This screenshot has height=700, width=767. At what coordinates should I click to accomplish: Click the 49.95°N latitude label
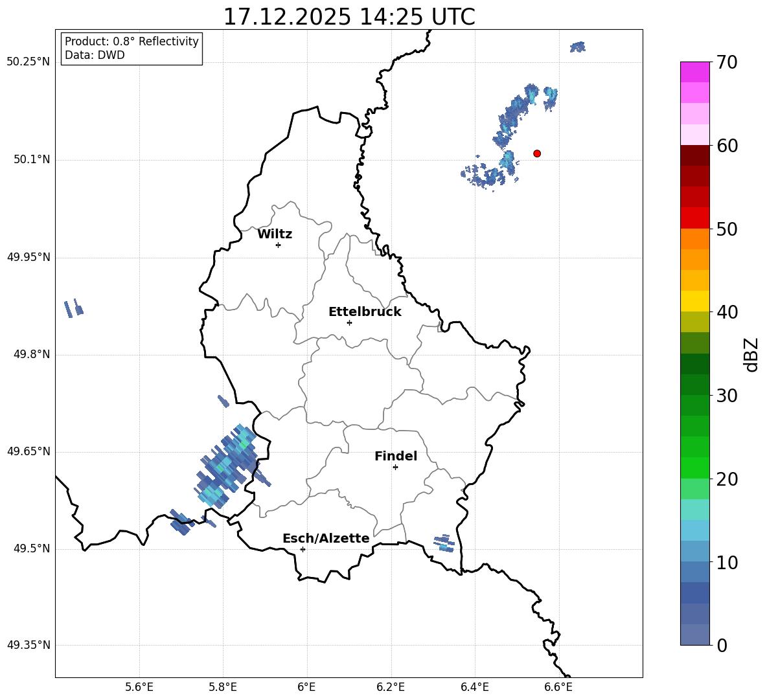click(x=29, y=257)
